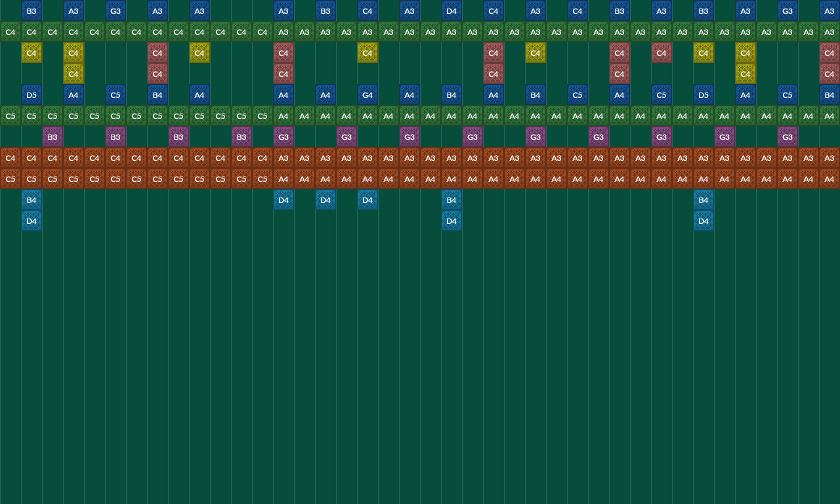Select the red C4 block in the last column
This screenshot has width=840, height=504.
829,53
